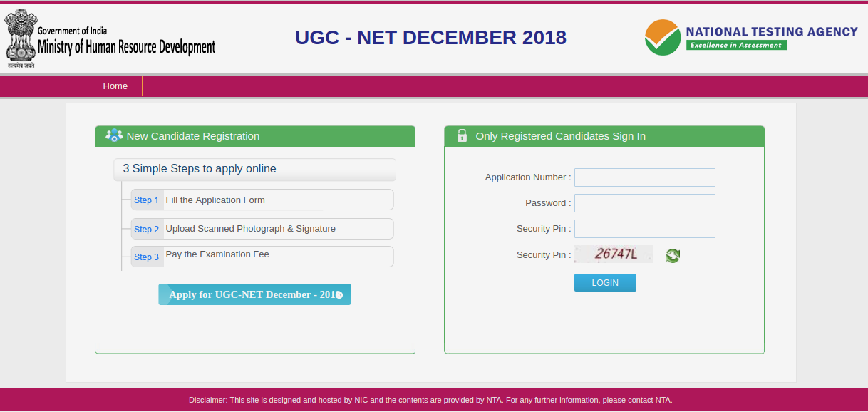
Task: Open the Home menu item
Action: click(115, 86)
